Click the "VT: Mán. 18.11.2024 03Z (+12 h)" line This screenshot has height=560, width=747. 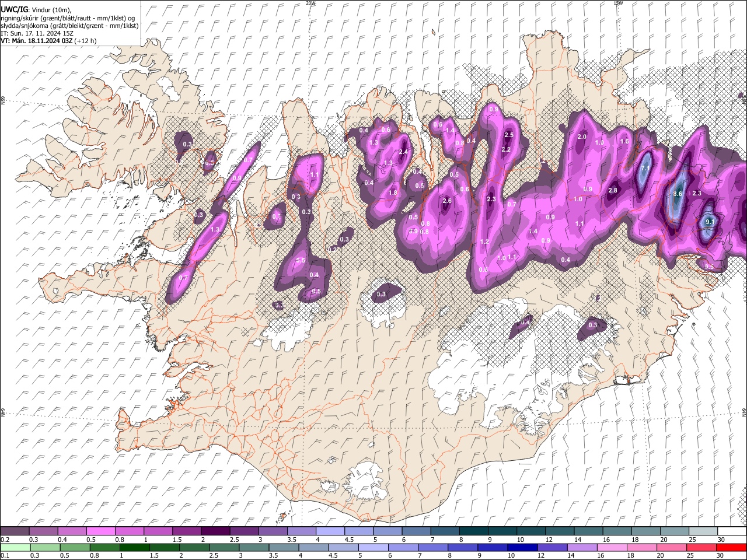click(48, 41)
